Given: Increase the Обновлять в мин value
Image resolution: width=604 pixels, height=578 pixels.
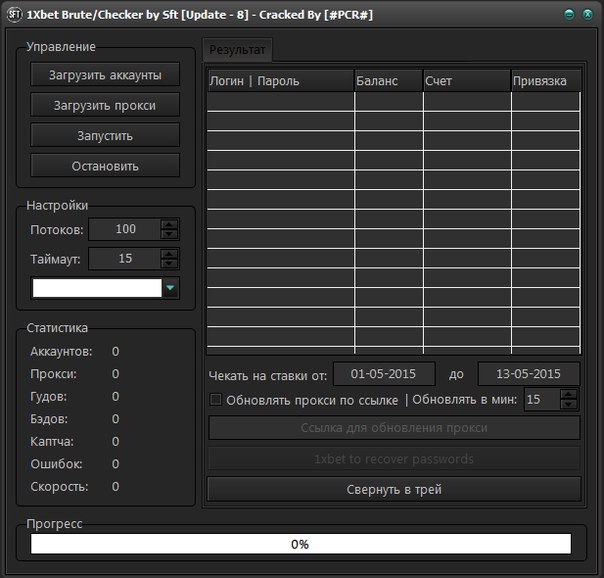Looking at the screenshot, I should click(569, 395).
